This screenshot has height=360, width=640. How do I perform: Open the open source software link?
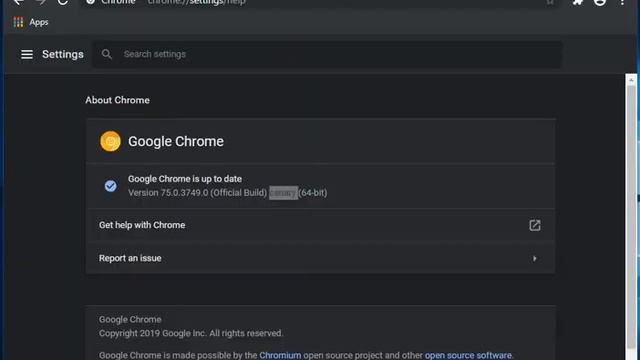point(468,355)
